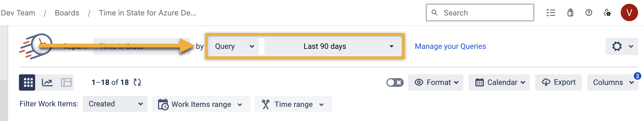This screenshot has height=121, width=644.
Task: Click the refresh results icon
Action: pyautogui.click(x=137, y=82)
